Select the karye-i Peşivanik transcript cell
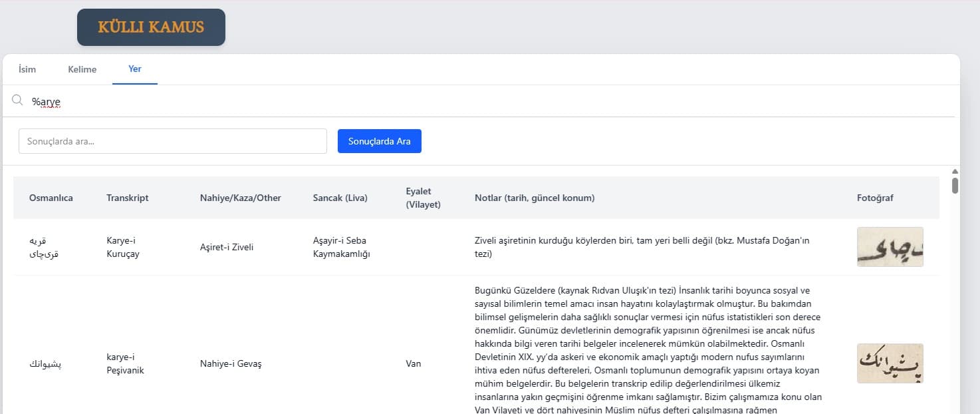This screenshot has width=980, height=414. tap(125, 363)
